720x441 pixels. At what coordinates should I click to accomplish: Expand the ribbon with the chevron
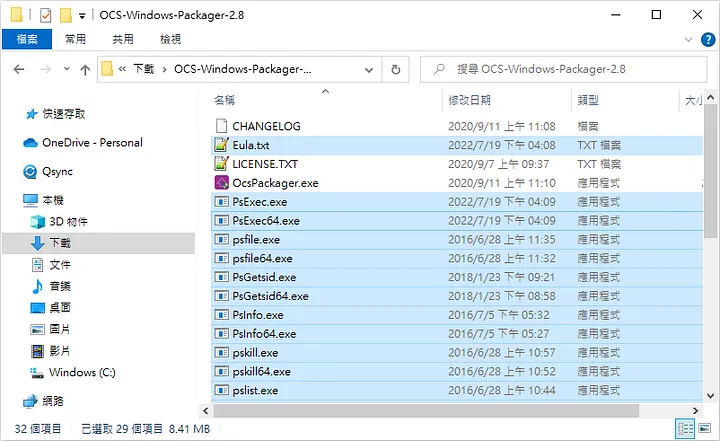688,40
